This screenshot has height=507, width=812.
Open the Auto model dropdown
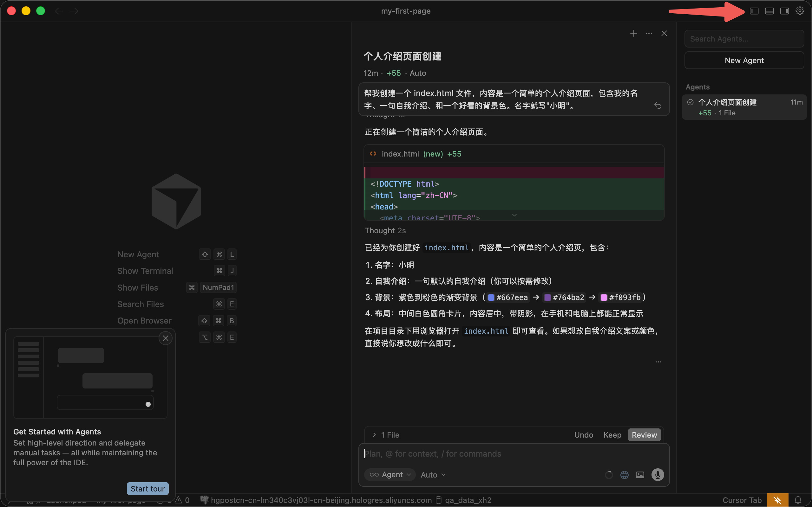coord(433,475)
